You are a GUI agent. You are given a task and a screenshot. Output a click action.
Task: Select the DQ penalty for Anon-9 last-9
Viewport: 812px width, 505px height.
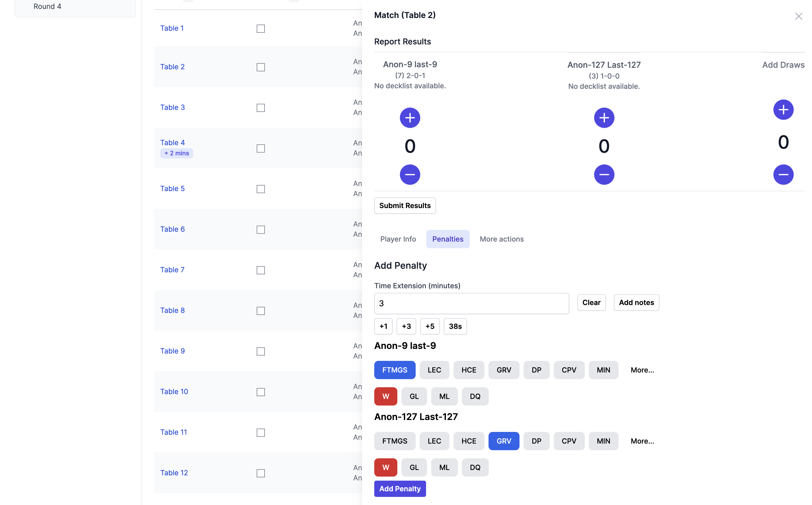[475, 396]
